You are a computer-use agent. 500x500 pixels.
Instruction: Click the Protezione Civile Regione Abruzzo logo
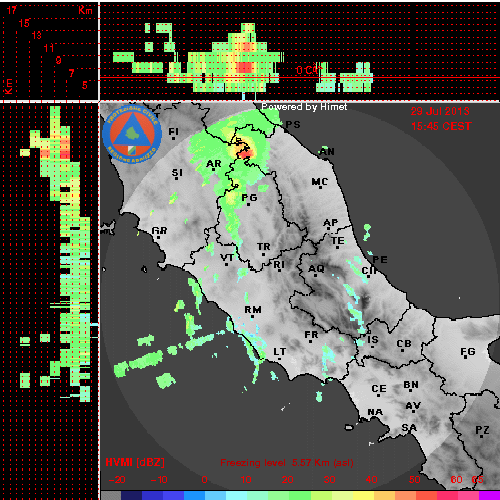pyautogui.click(x=132, y=135)
